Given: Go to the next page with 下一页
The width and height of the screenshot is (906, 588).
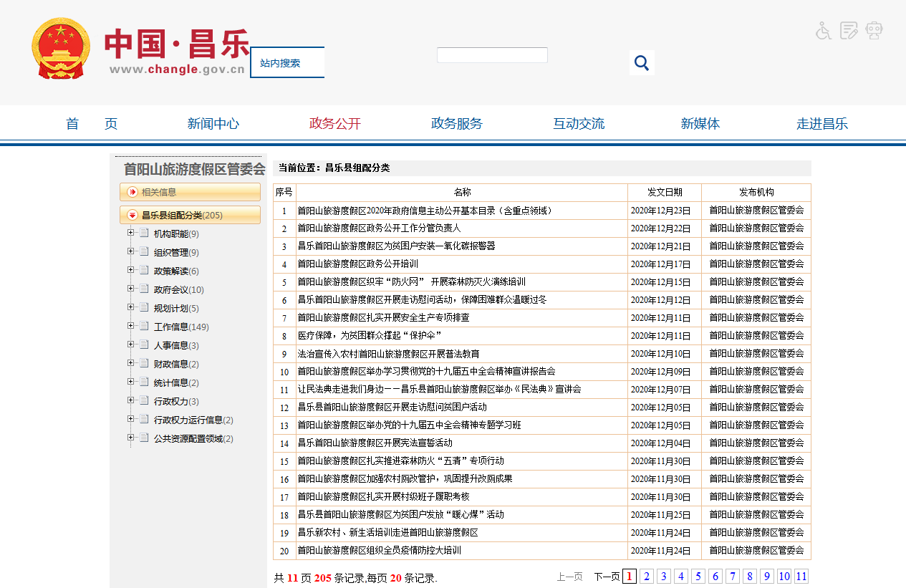Looking at the screenshot, I should (606, 577).
